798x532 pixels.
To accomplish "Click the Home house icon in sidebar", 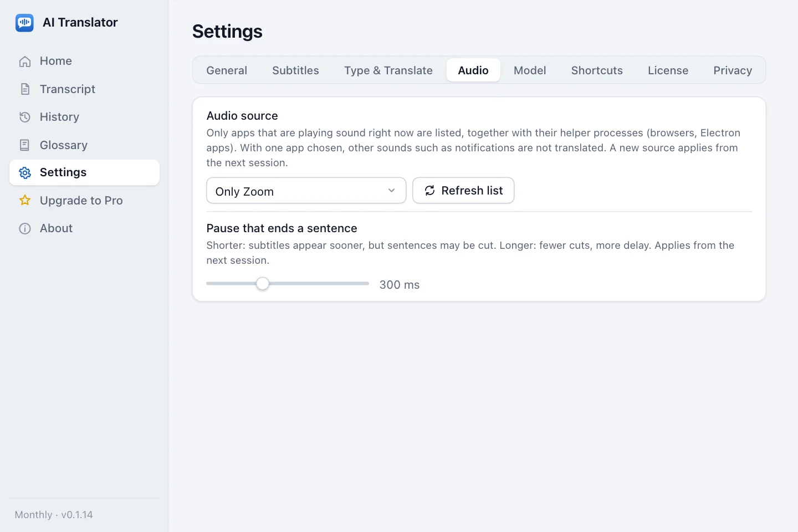I will point(25,62).
